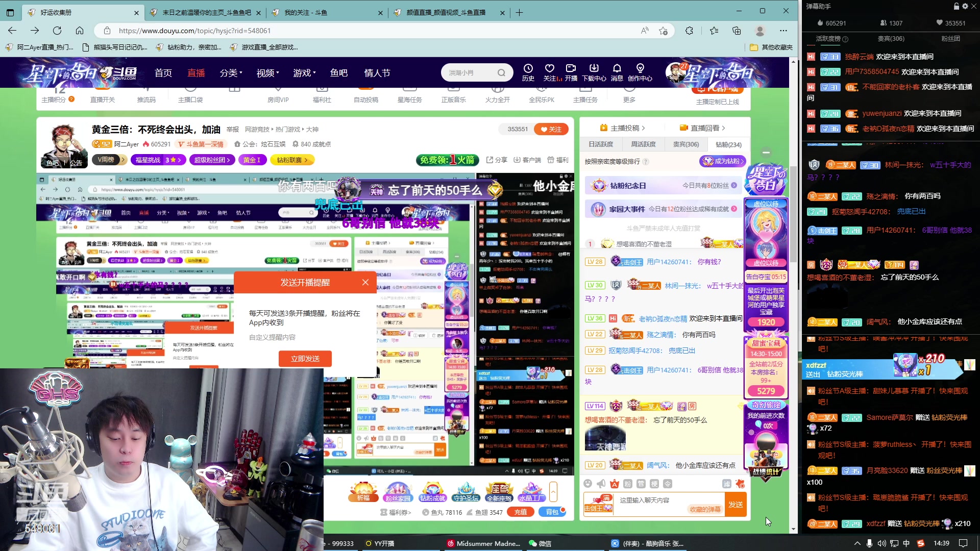Click the red star effect icon in chat toolbar
Screen dimensions: 980x551
740,484
